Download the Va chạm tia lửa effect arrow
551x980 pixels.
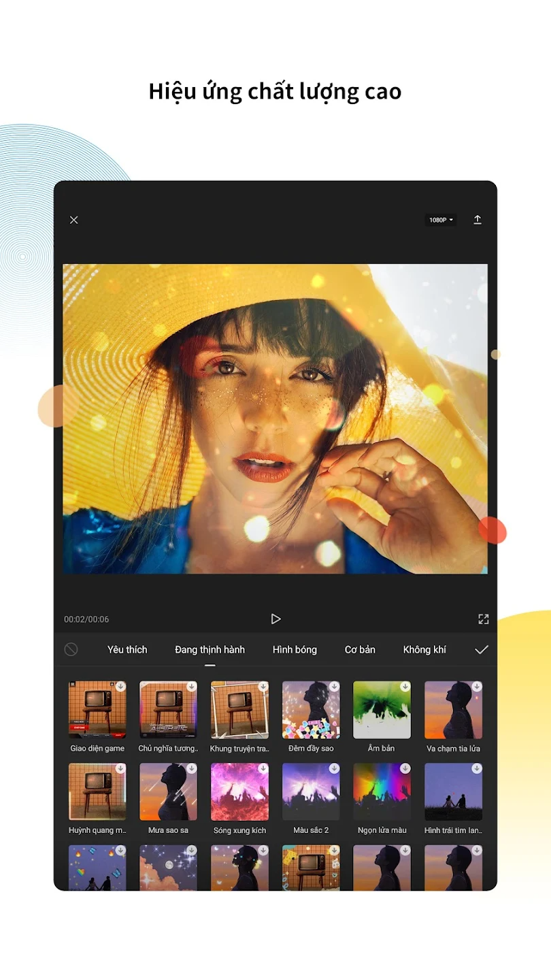point(476,687)
